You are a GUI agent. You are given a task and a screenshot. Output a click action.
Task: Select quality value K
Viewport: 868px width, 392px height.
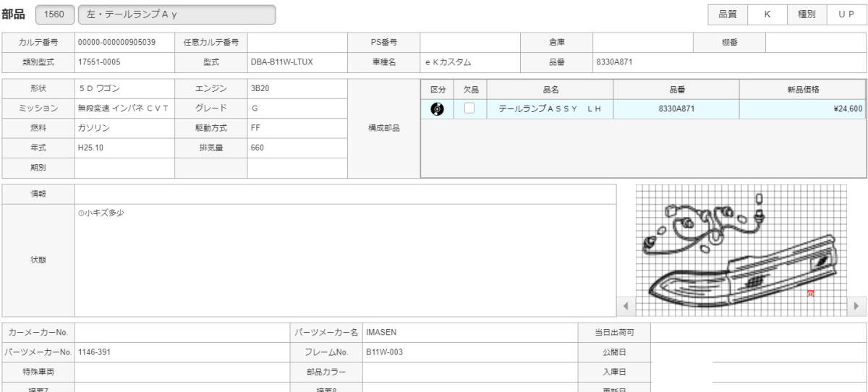click(x=767, y=14)
